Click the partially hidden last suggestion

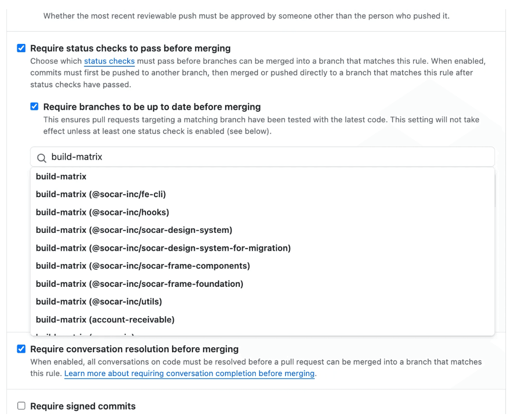pos(262,333)
